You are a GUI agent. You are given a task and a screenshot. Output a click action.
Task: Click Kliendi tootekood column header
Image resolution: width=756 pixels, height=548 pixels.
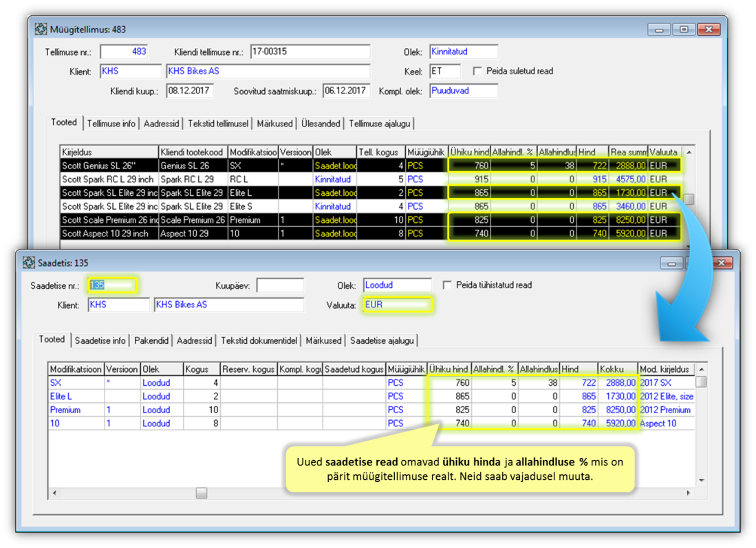pyautogui.click(x=193, y=153)
